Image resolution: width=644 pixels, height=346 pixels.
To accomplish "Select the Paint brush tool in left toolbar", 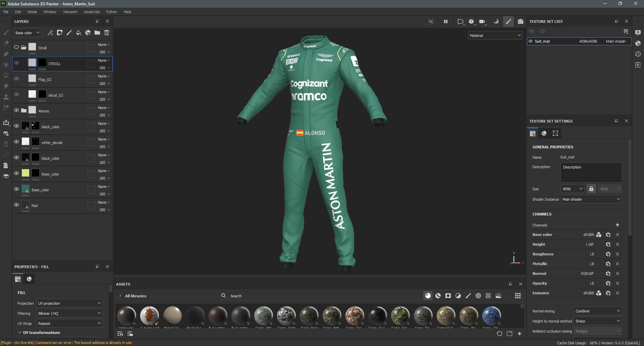I will click(x=6, y=33).
